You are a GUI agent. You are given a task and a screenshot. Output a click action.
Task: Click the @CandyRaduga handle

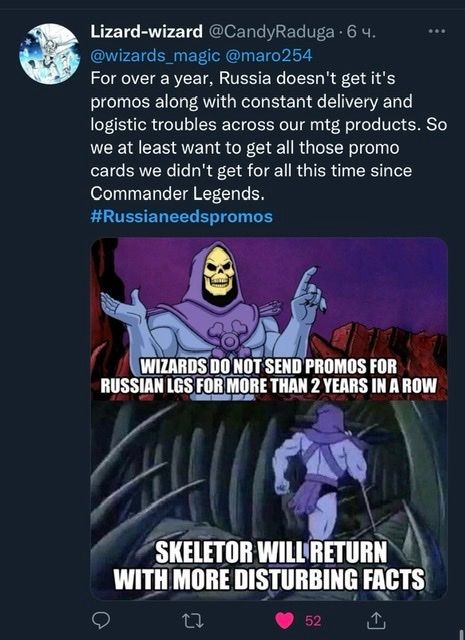(x=271, y=32)
